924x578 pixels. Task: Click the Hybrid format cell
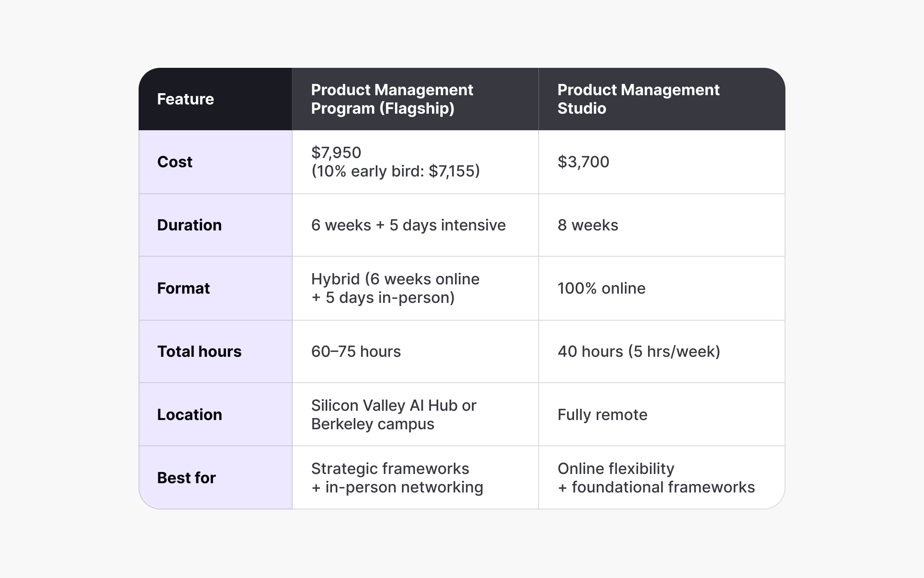coord(395,288)
